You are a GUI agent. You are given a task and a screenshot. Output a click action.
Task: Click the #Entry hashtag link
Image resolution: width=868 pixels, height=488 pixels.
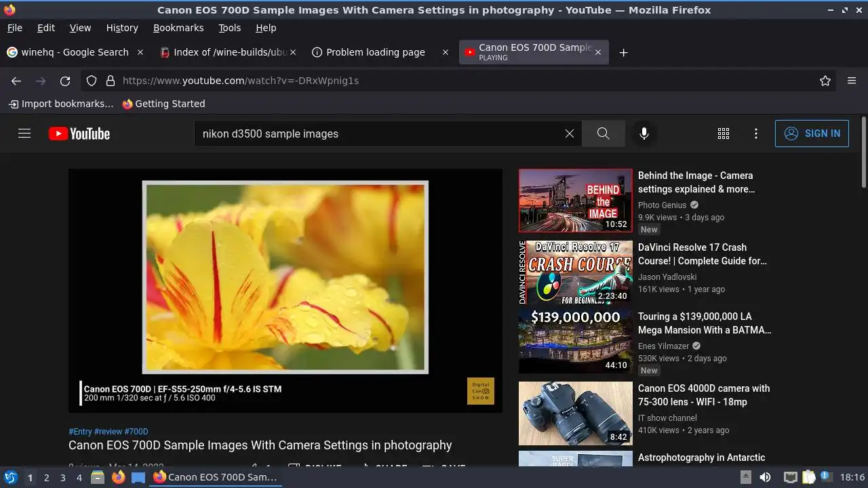coord(80,432)
